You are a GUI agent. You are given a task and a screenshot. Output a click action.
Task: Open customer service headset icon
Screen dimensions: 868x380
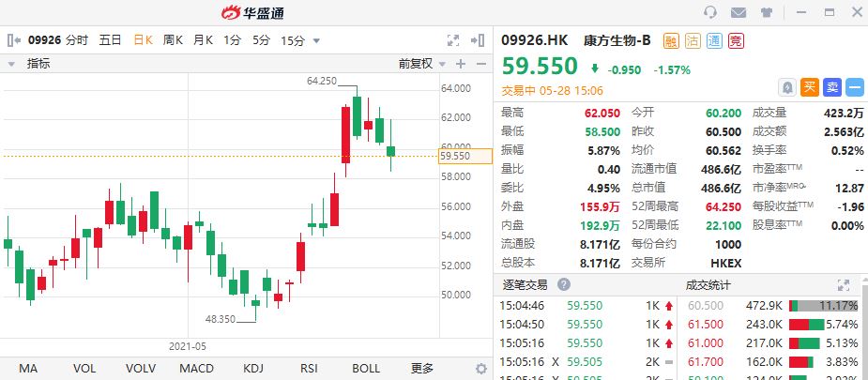pos(710,12)
